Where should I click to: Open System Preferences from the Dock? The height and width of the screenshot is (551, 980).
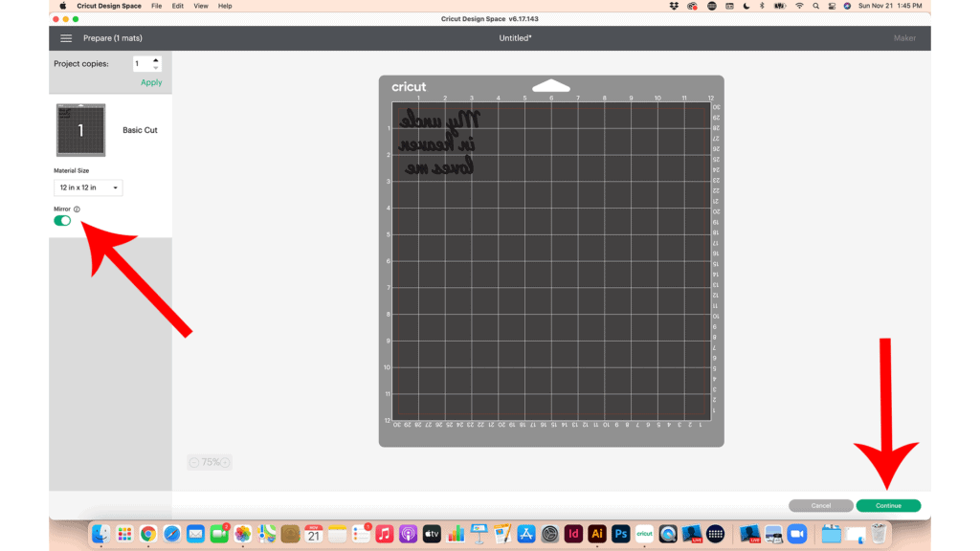coord(550,534)
